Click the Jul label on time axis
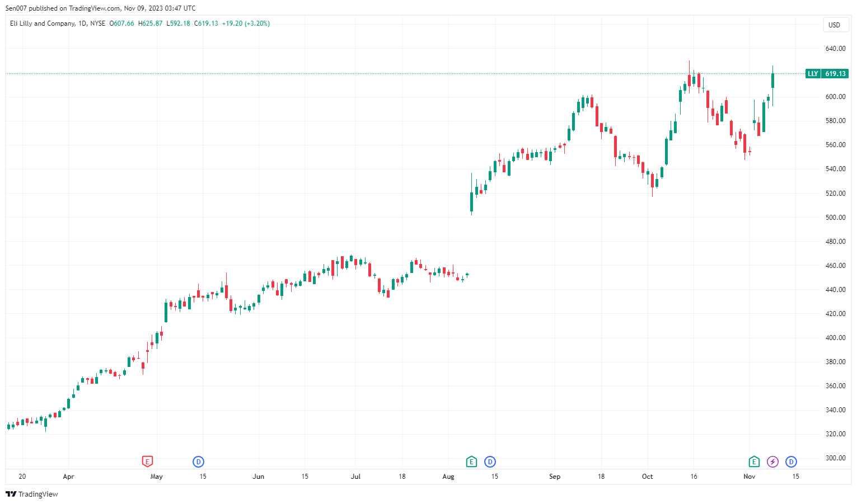The image size is (857, 504). (355, 477)
